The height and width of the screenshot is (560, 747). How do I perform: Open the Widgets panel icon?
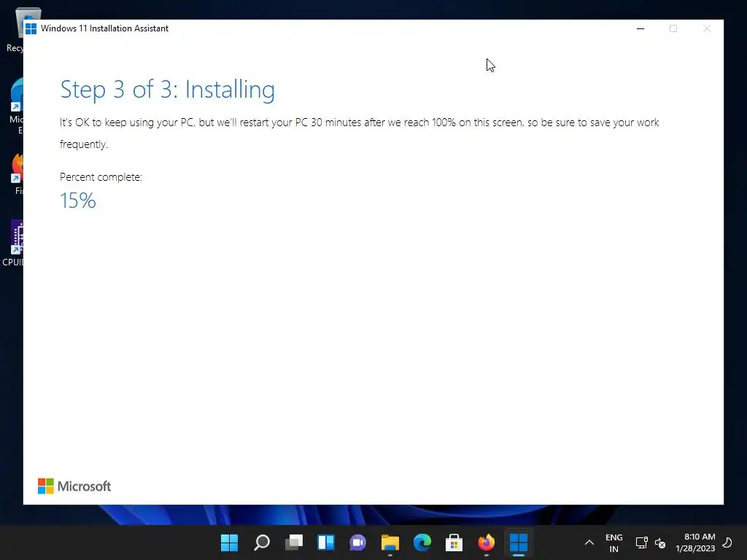pos(326,542)
